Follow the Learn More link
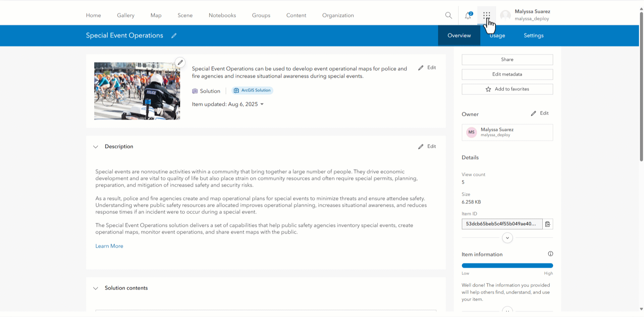644x317 pixels. [109, 246]
